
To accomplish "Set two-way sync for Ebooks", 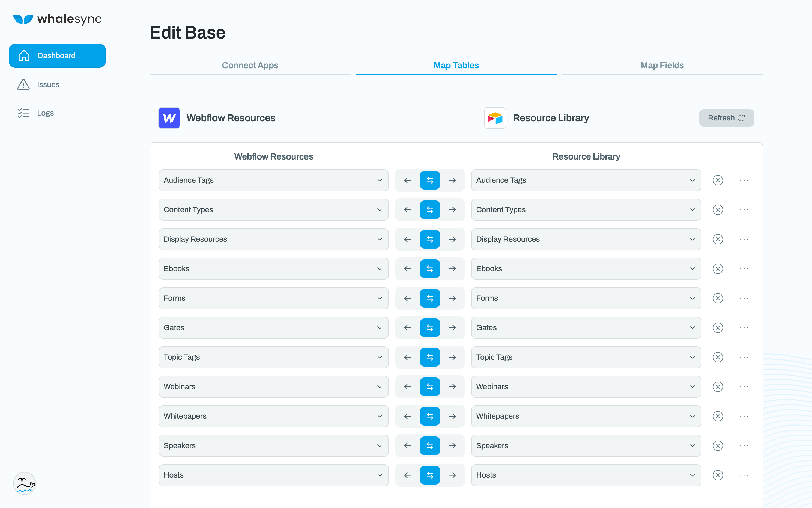I will click(430, 269).
